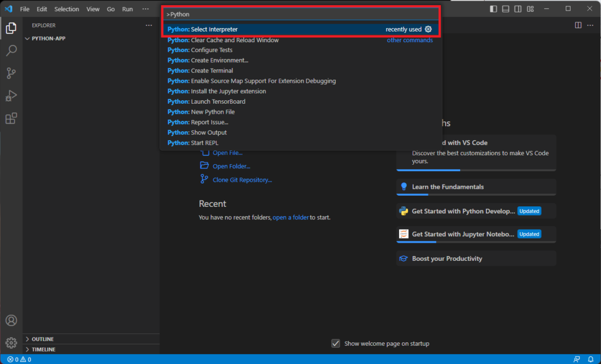
Task: Click the Open Folder... link
Action: tap(231, 166)
